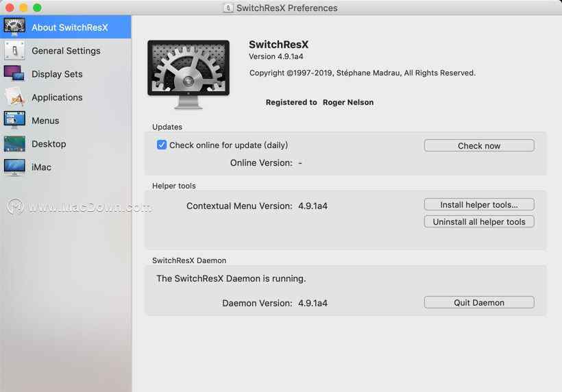Viewport: 562px width, 392px height.
Task: Click the Desktop sidebar icon
Action: [14, 144]
